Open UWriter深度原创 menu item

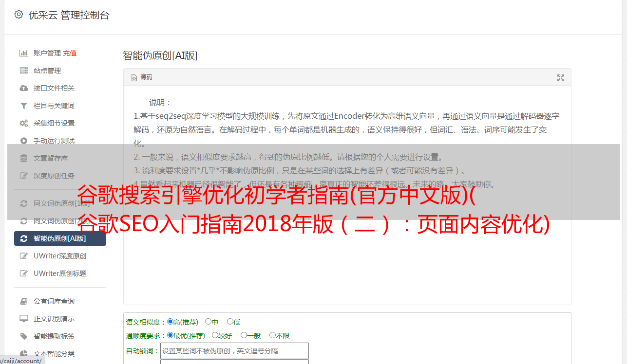click(60, 256)
